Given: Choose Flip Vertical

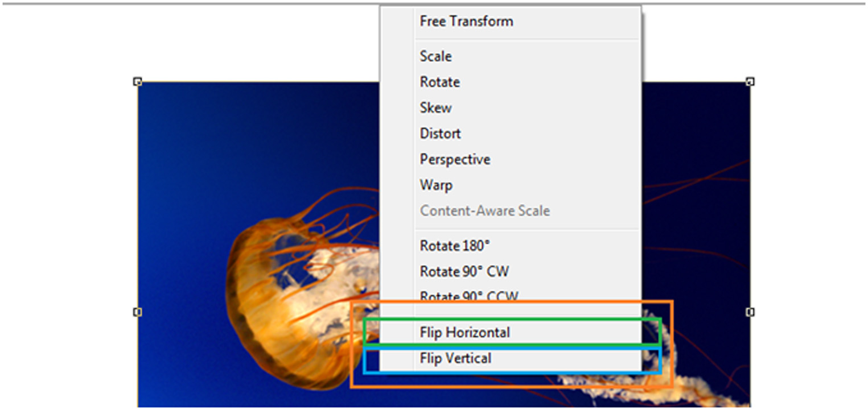Looking at the screenshot, I should point(456,358).
